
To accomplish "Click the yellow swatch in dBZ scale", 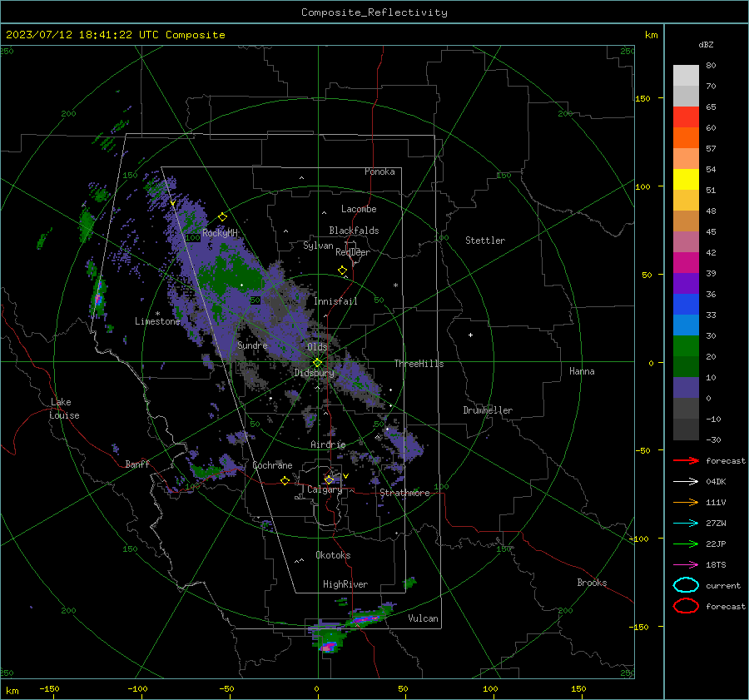I will pos(686,179).
